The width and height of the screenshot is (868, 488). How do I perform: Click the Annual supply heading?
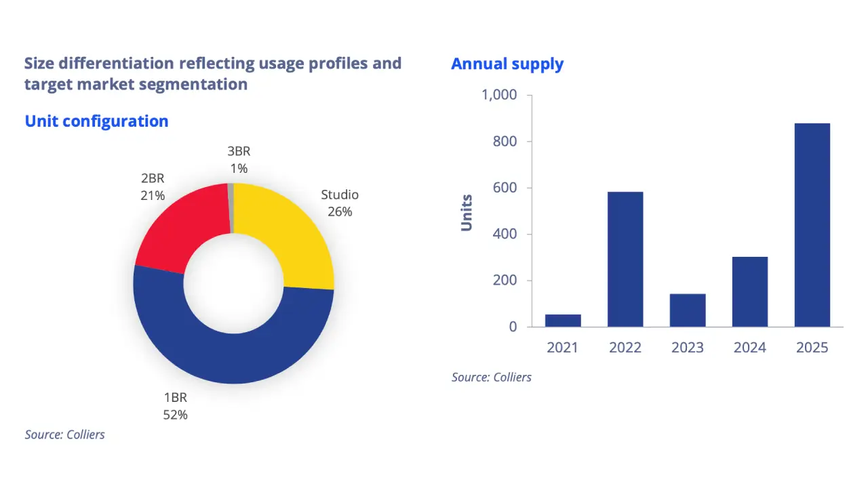pyautogui.click(x=507, y=63)
